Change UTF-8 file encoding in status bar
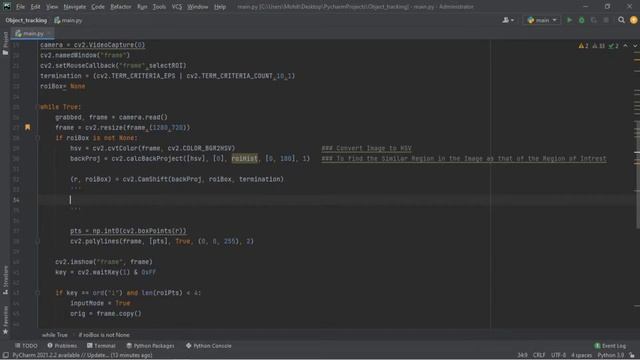The height and width of the screenshot is (360, 640). [x=558, y=356]
